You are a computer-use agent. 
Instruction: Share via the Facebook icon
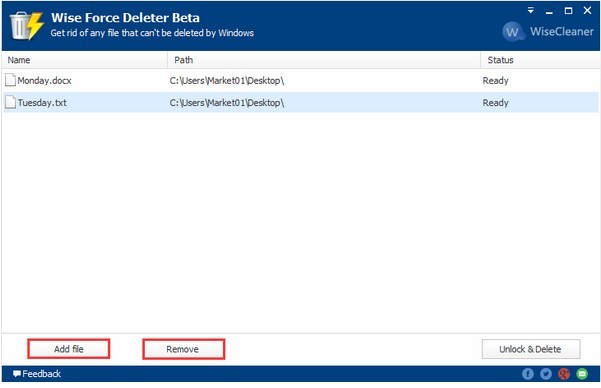click(x=528, y=373)
